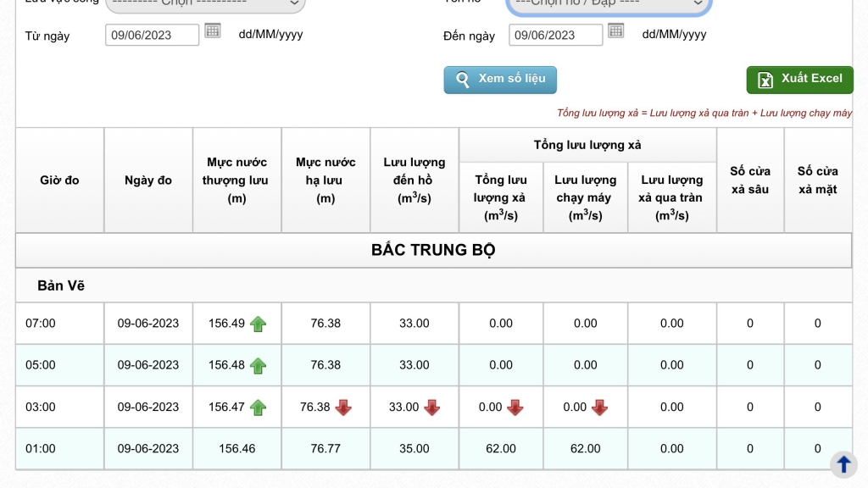Export data with Xuất Excel button

coord(799,80)
